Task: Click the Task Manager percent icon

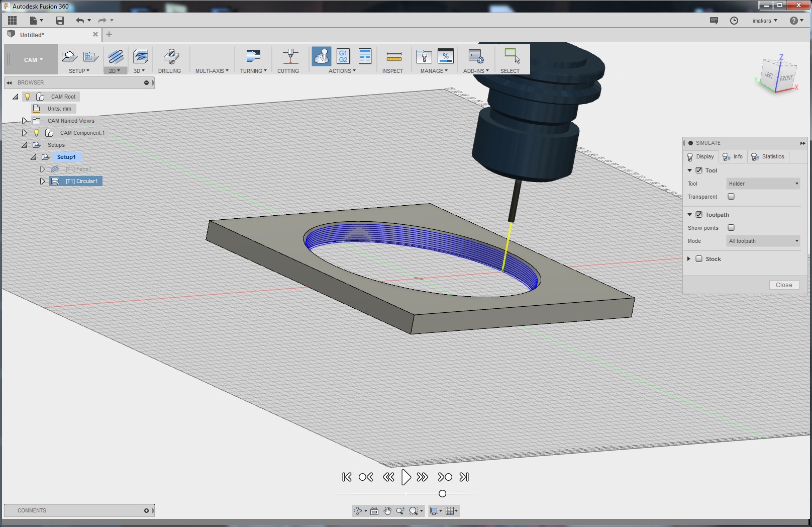Action: [446, 56]
